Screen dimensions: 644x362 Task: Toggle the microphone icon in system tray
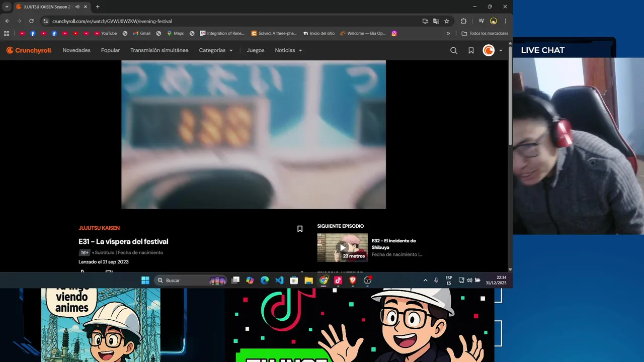436,280
